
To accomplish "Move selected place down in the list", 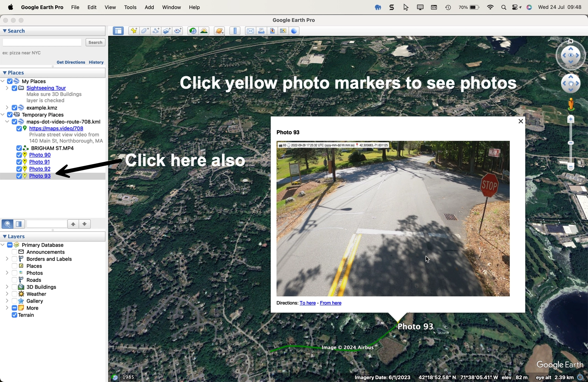I will coord(84,224).
